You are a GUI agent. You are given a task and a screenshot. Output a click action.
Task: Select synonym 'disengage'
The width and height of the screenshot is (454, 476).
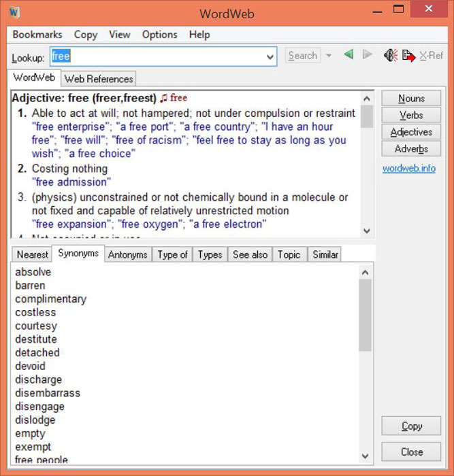click(x=39, y=407)
